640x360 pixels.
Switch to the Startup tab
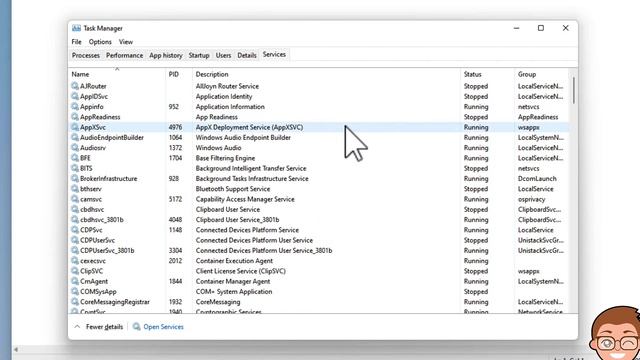click(199, 55)
